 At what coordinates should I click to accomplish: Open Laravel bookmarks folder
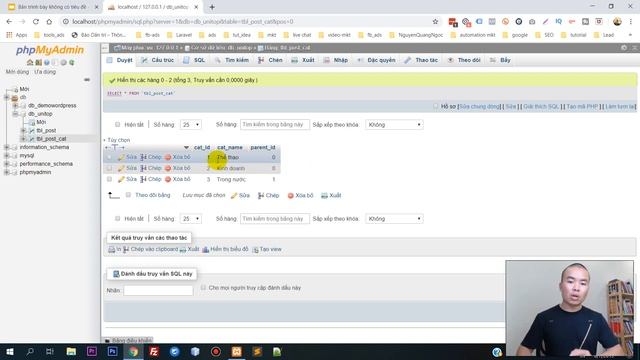[180, 35]
